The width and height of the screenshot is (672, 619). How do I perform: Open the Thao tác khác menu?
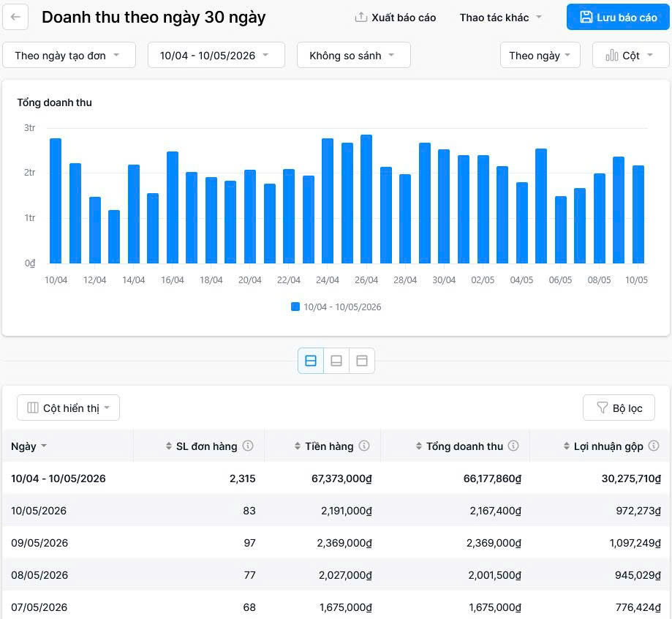coord(501,18)
